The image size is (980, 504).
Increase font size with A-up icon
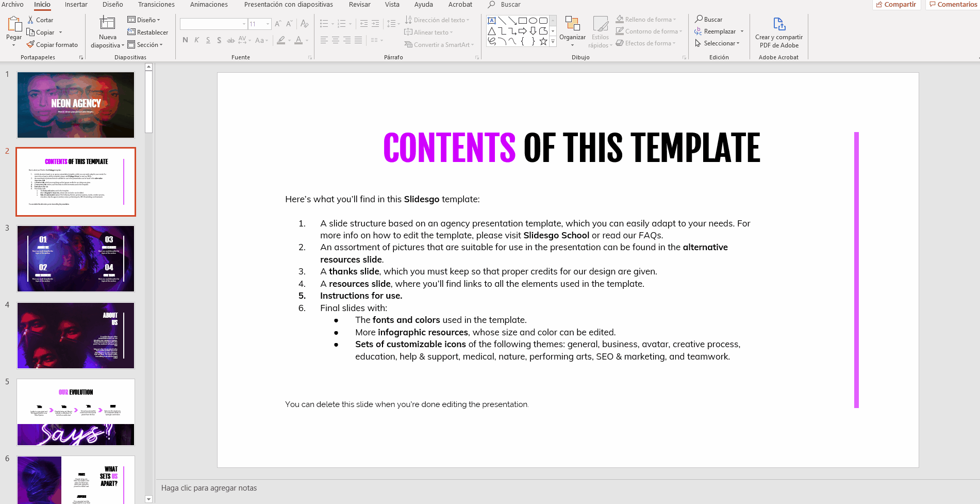click(278, 24)
